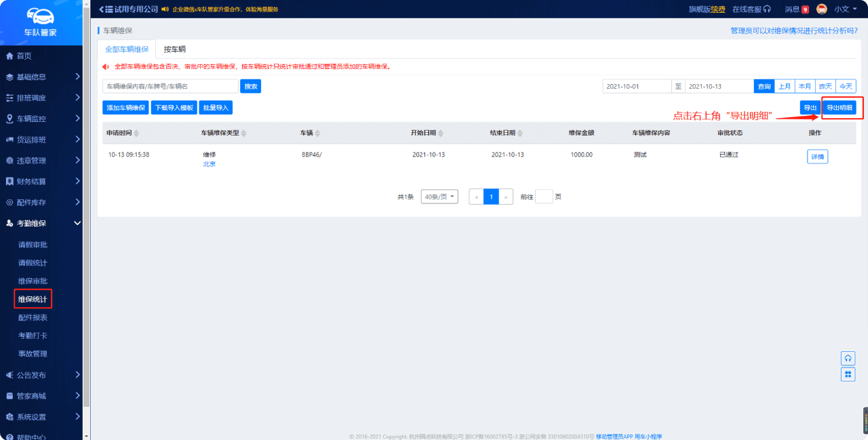Click the details button in row
This screenshot has height=440, width=868.
pyautogui.click(x=816, y=157)
